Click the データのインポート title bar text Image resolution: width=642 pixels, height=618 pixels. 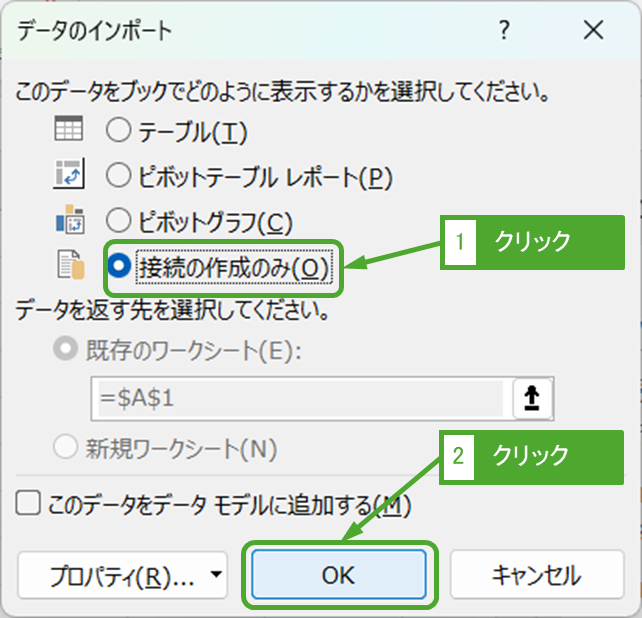(96, 31)
